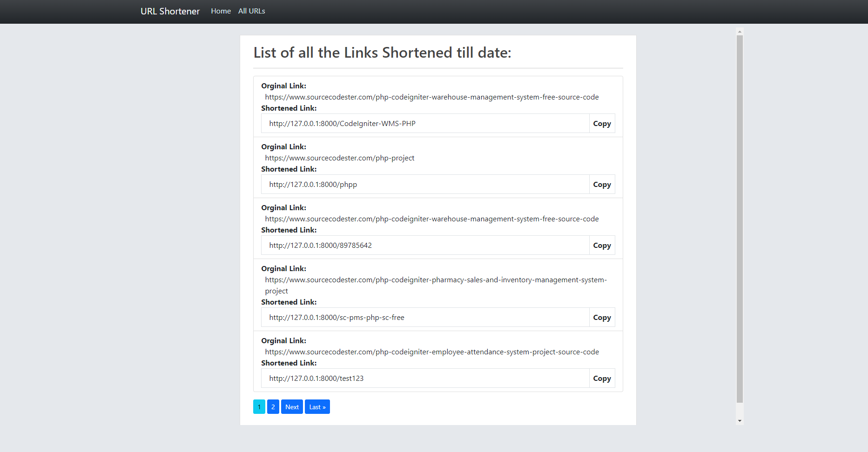This screenshot has width=868, height=452.
Task: Go to pagination page 1
Action: pos(259,407)
